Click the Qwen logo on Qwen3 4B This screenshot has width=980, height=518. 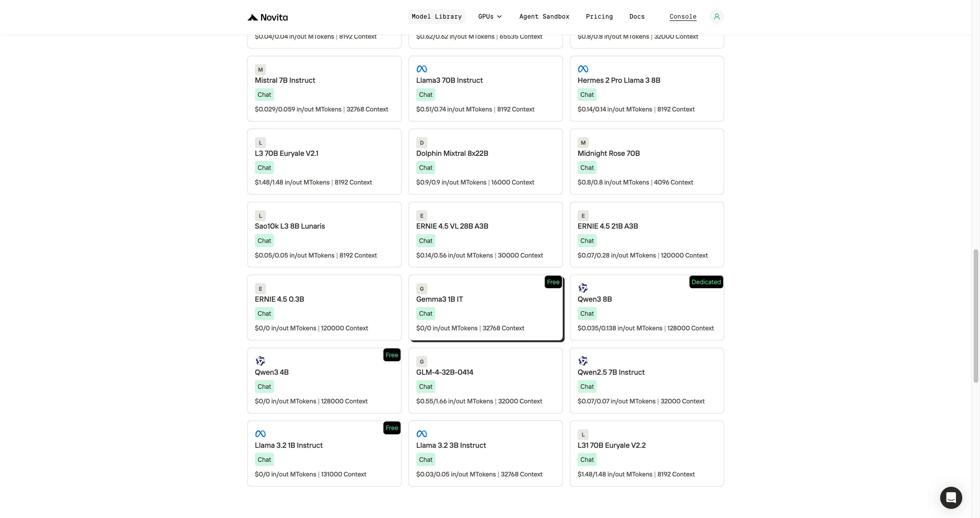point(260,360)
